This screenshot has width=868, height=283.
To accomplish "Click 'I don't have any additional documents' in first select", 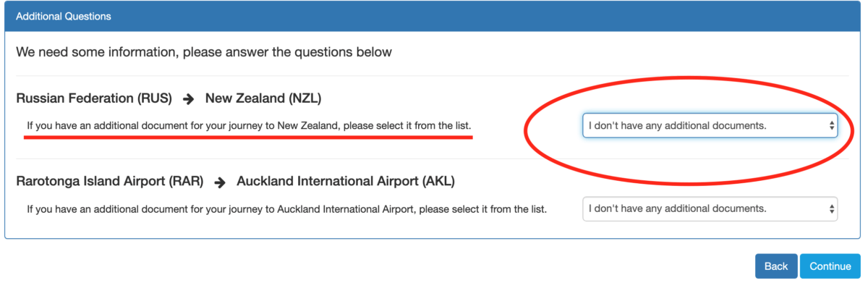I will (677, 125).
